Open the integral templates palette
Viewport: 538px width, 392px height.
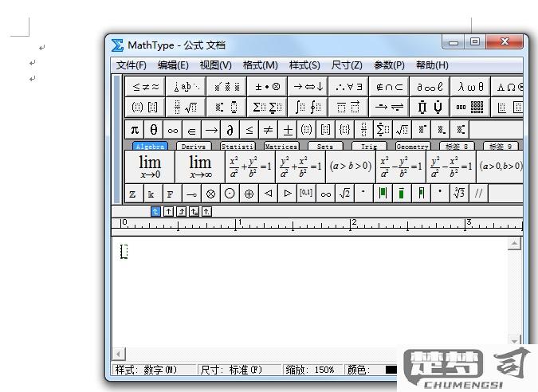[308, 108]
